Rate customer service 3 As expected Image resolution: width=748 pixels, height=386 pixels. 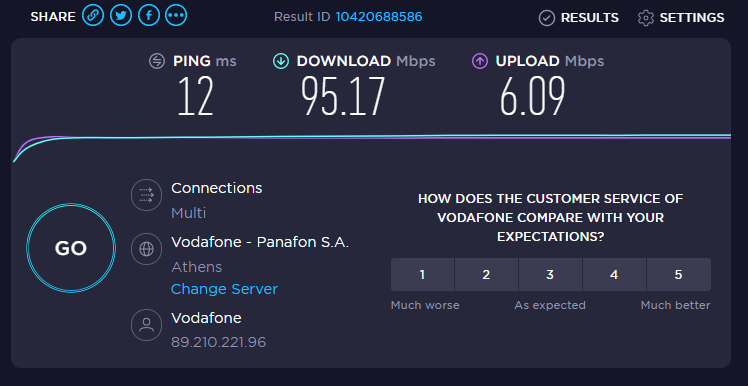tap(550, 275)
